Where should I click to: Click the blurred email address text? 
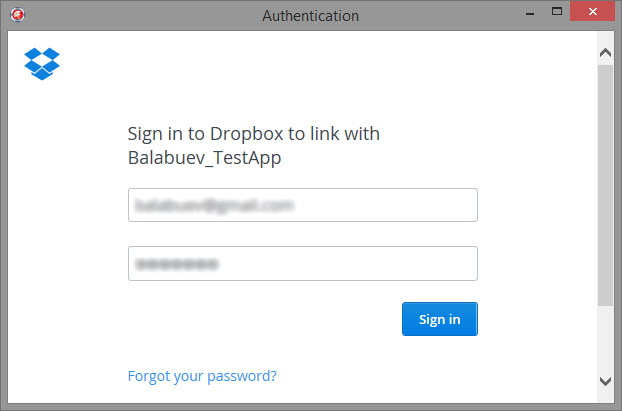(214, 205)
